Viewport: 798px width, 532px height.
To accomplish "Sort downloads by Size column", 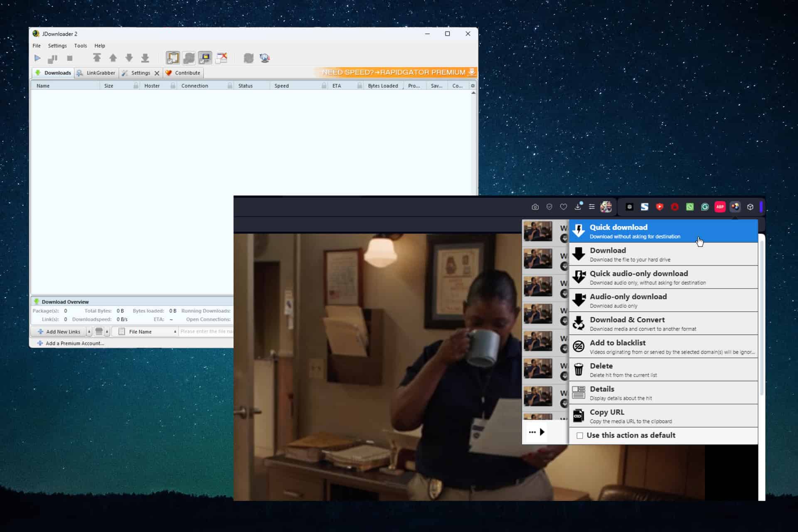I will coord(120,86).
